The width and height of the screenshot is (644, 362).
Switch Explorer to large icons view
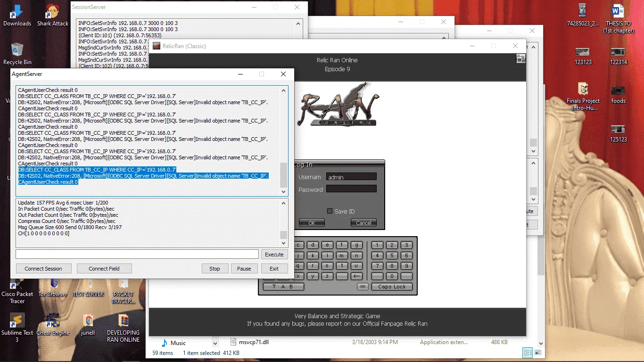[537, 353]
